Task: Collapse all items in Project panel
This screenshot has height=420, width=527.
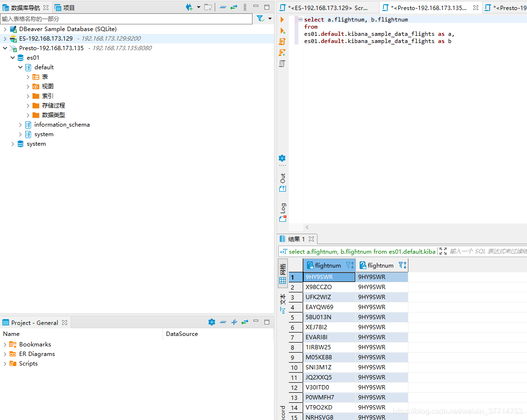Action: click(x=223, y=322)
